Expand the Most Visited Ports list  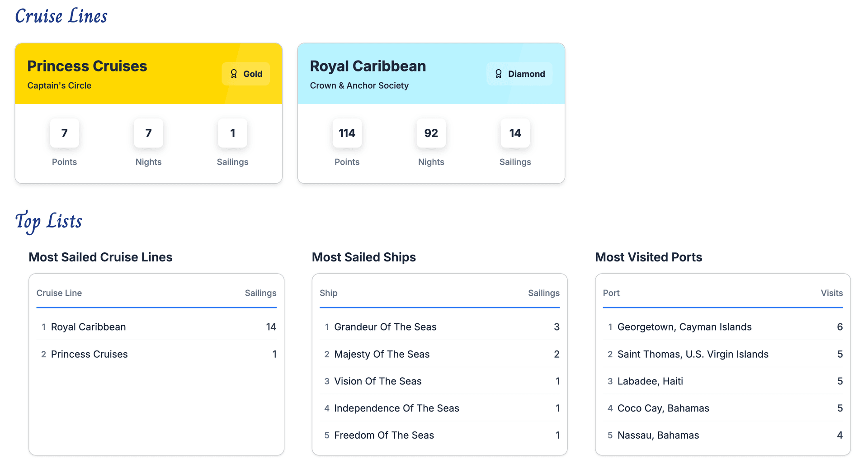[x=722, y=364]
